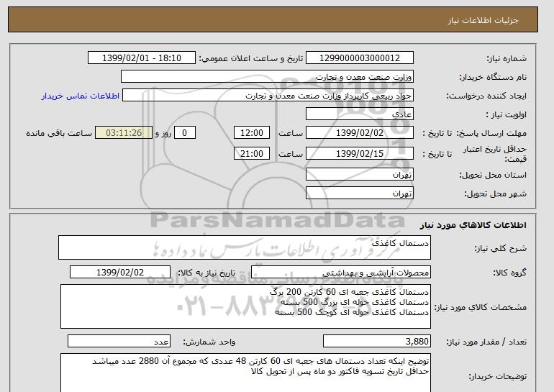Click the delivery city field 'تهران'
Viewport: 554px width, 392px height.
359,193
